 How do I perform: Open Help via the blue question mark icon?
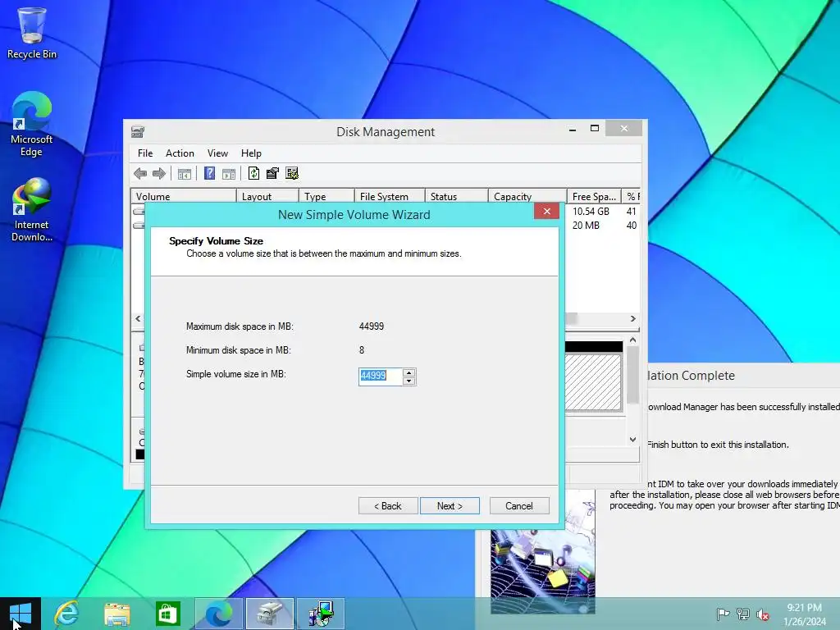(209, 173)
